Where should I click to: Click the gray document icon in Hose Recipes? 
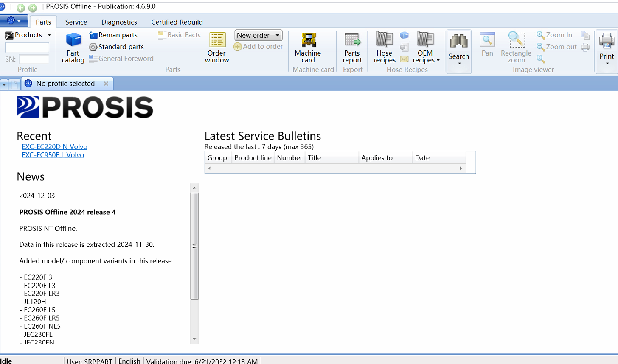coord(405,47)
